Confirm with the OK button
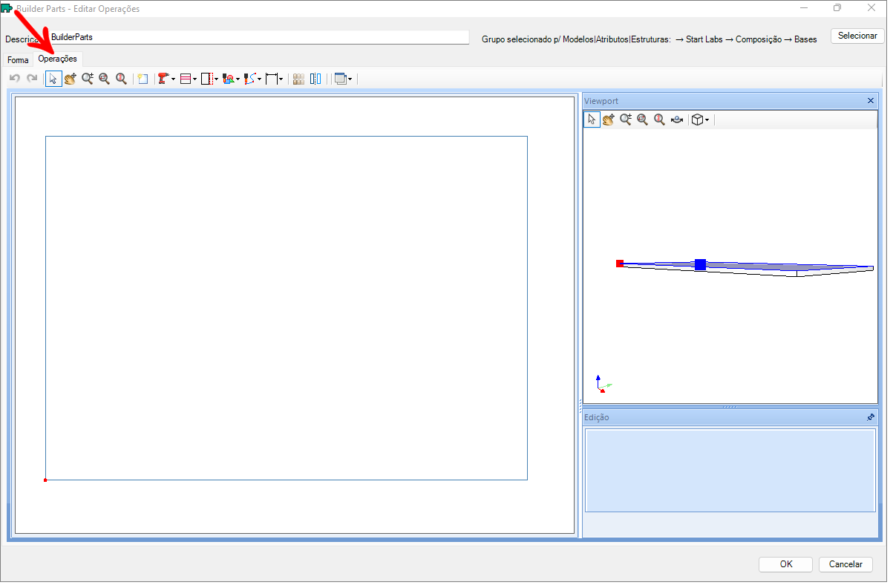Viewport: 893px width, 588px height. point(786,564)
